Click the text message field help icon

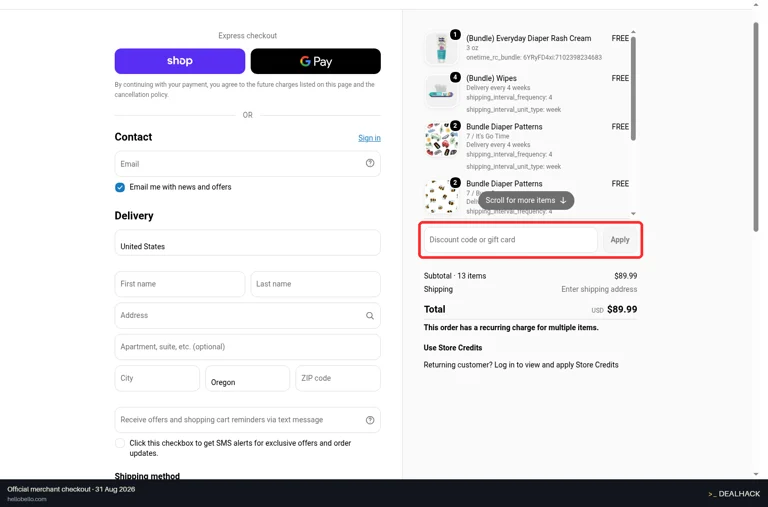click(370, 420)
